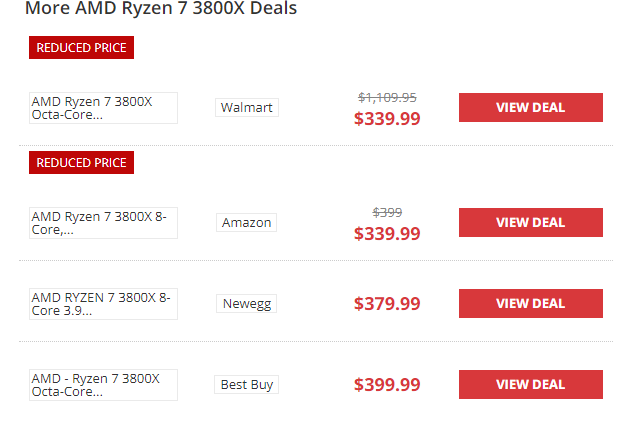Open the AMD Ryzen 7 3800X Octa-Core Walmart product link
626x431 pixels.
pos(104,108)
